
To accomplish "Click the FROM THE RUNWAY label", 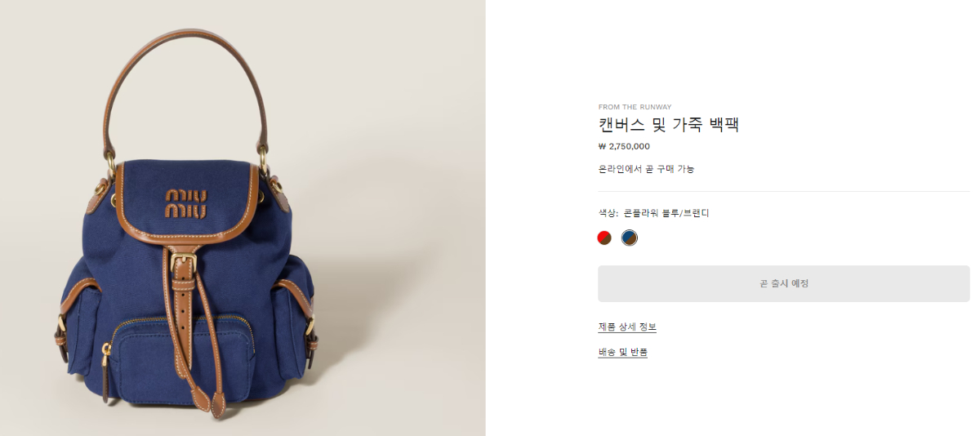I will pyautogui.click(x=635, y=107).
